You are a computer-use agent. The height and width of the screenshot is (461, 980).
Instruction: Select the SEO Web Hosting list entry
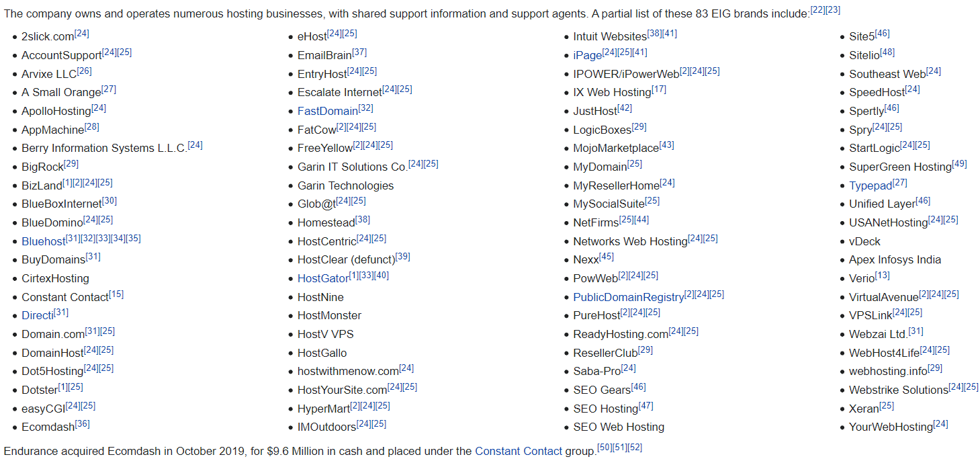point(619,427)
